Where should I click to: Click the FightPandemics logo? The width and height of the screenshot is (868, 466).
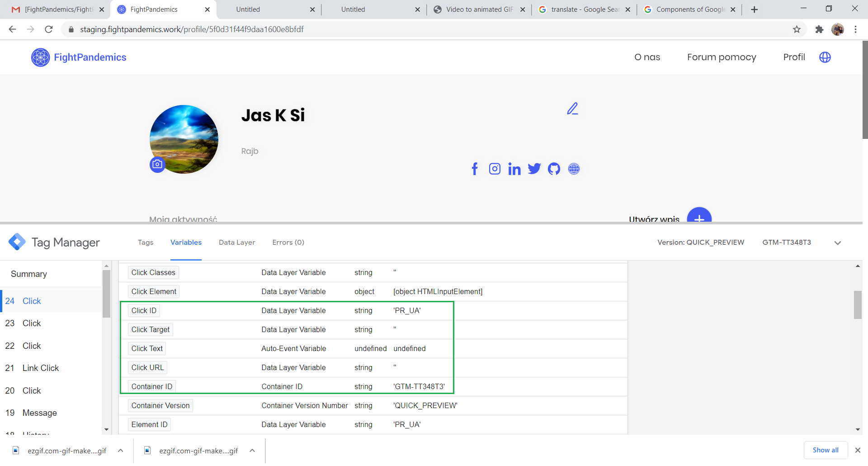(x=79, y=57)
